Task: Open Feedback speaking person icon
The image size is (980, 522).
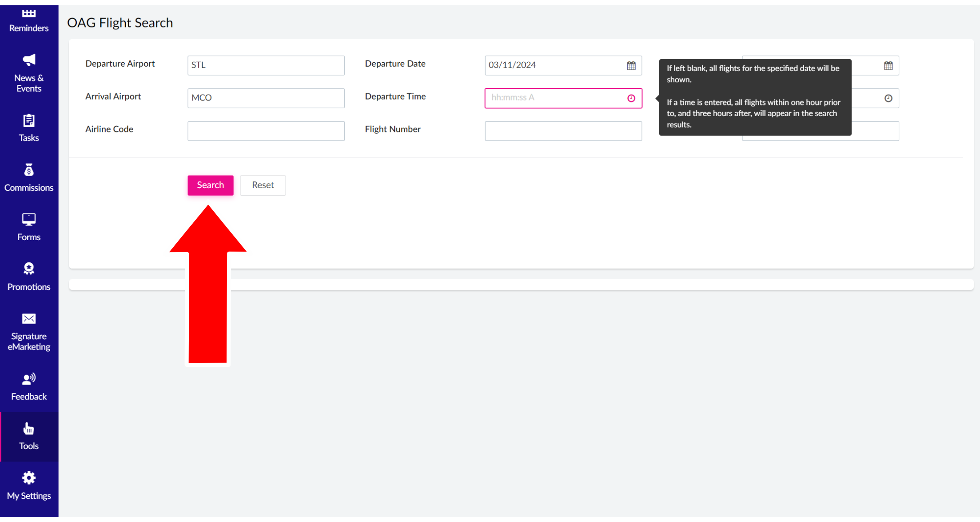Action: click(29, 379)
